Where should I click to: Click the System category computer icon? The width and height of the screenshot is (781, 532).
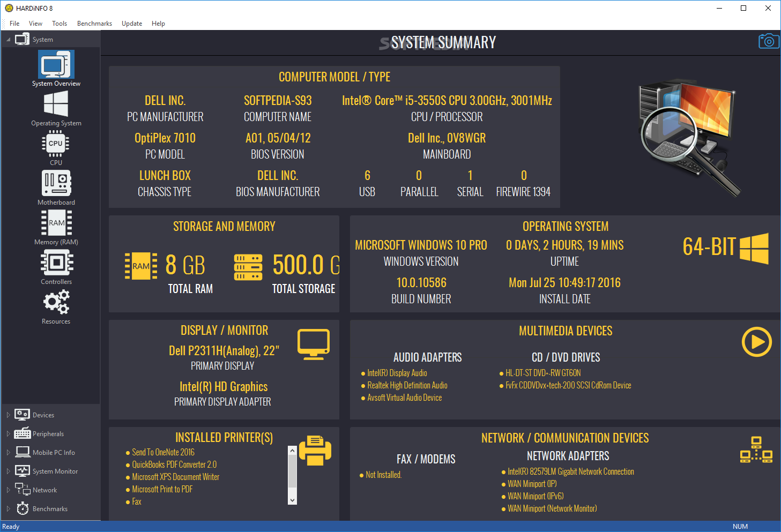tap(23, 39)
